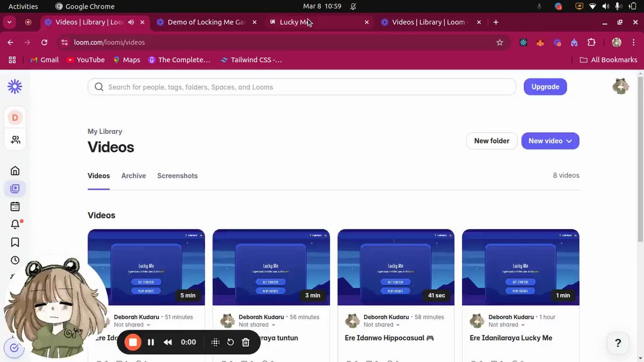This screenshot has width=644, height=362.
Task: Open React Developer Tools extension
Action: 523,43
